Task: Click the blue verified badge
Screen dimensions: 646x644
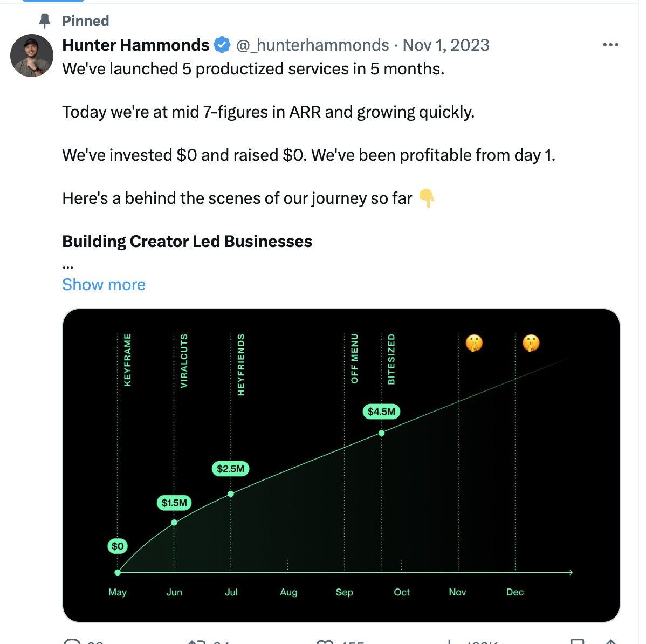Action: click(x=222, y=45)
